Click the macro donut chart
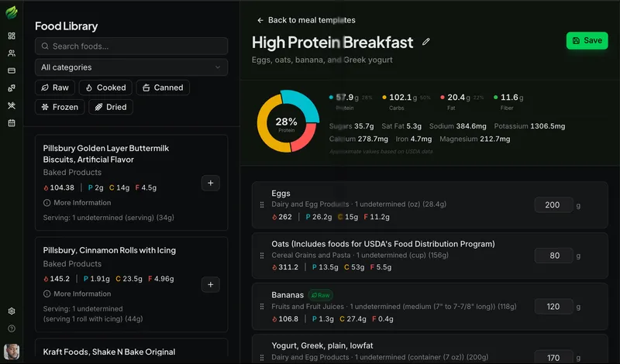The image size is (620, 364). [x=286, y=121]
